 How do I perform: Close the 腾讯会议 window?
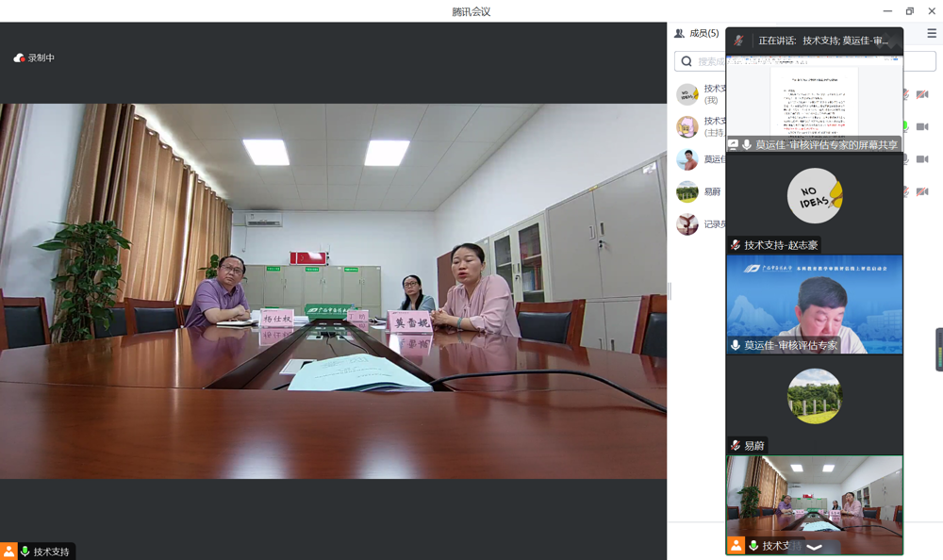click(932, 10)
